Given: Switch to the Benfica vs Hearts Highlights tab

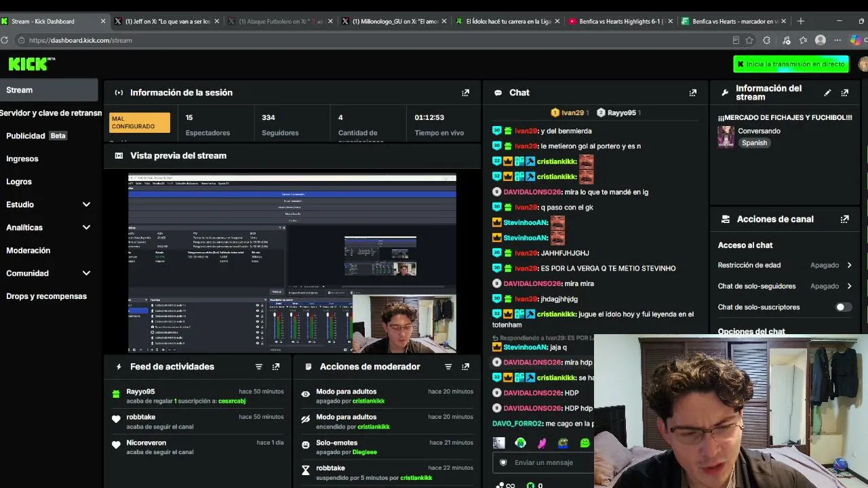Looking at the screenshot, I should (x=620, y=21).
